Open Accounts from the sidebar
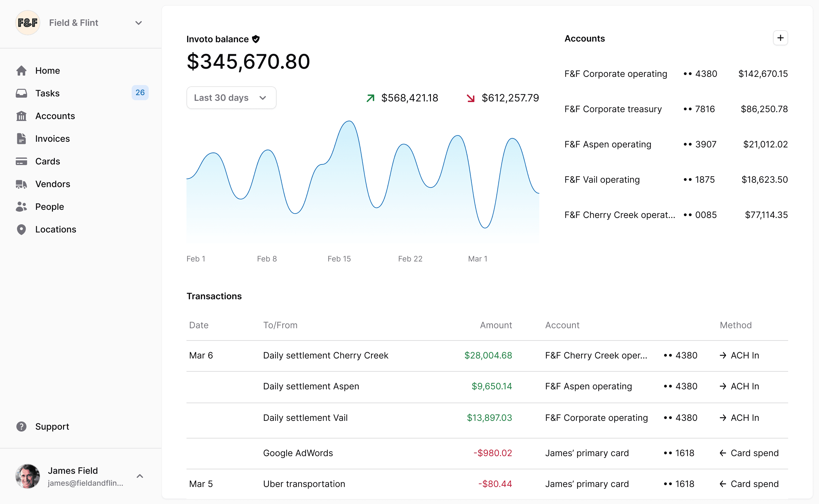This screenshot has width=819, height=504. [x=22, y=116]
